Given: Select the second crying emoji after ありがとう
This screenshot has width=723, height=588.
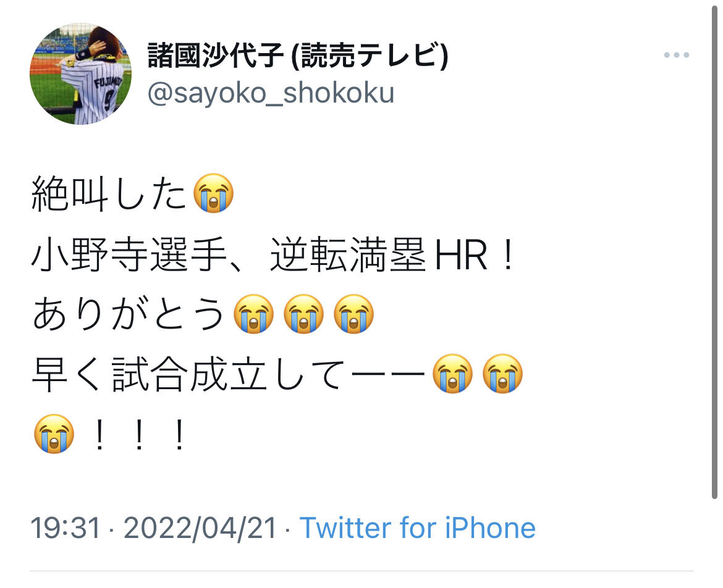Looking at the screenshot, I should (303, 314).
